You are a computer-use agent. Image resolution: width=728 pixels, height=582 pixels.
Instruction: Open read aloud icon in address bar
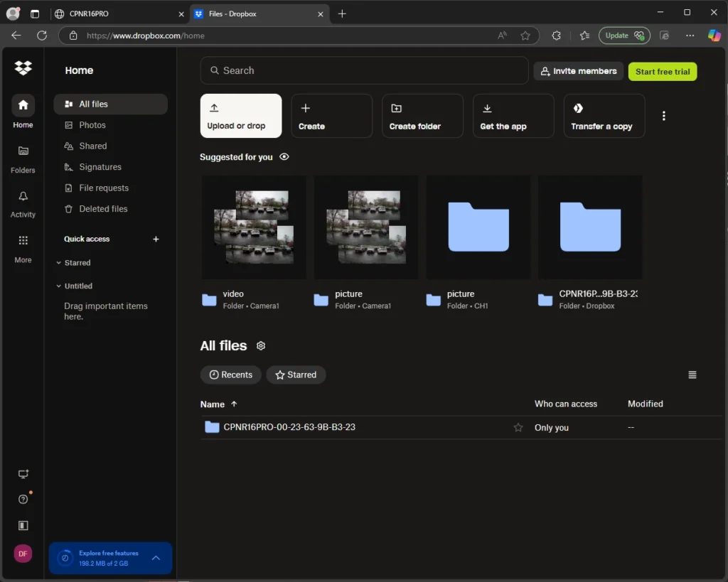point(502,36)
